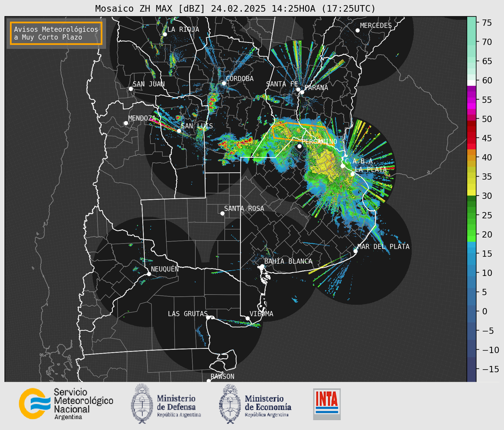Click the 60 value on dBZ scale

tap(487, 80)
